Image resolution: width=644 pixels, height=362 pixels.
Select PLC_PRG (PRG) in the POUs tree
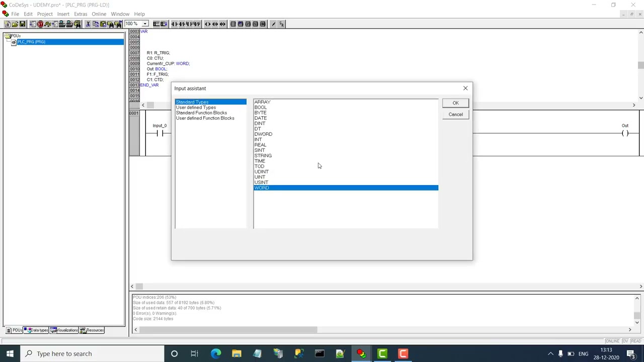pos(31,42)
